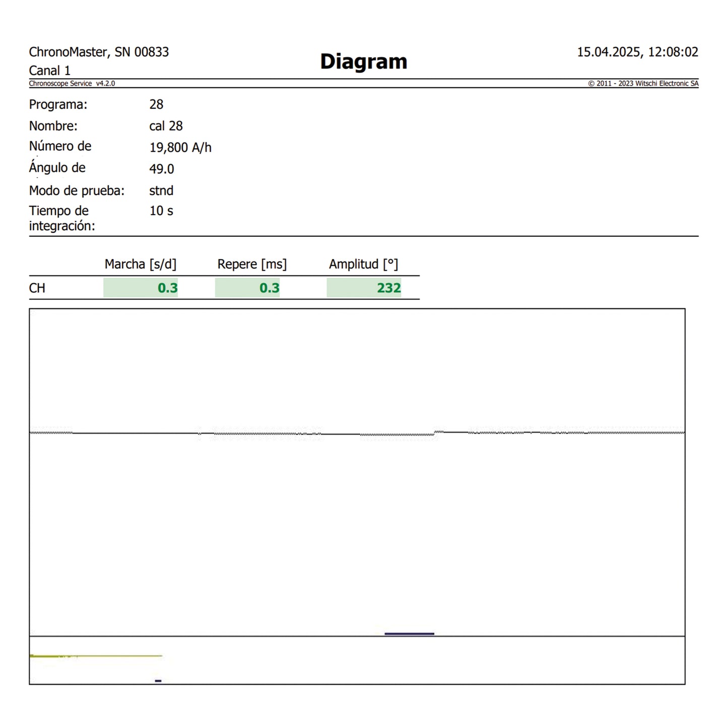Select the test mode value stnd
728x728 pixels.
coord(161,190)
